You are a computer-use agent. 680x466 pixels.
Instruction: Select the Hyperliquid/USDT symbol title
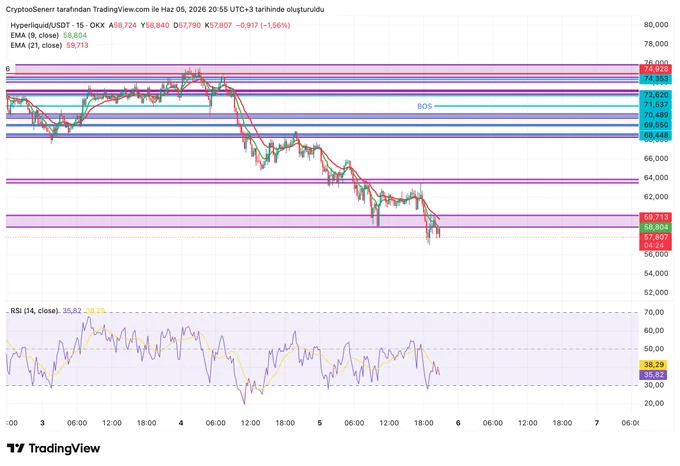(x=57, y=26)
